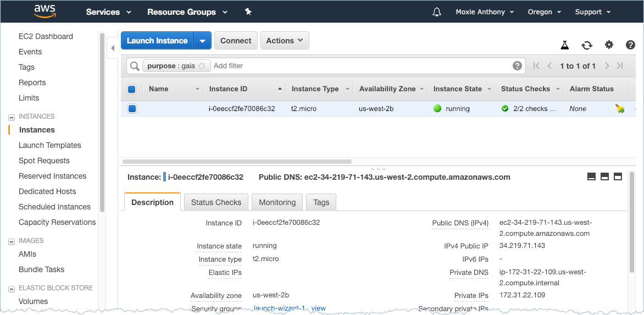Open the Actions dropdown
Screen dimensions: 644x315
coord(285,41)
